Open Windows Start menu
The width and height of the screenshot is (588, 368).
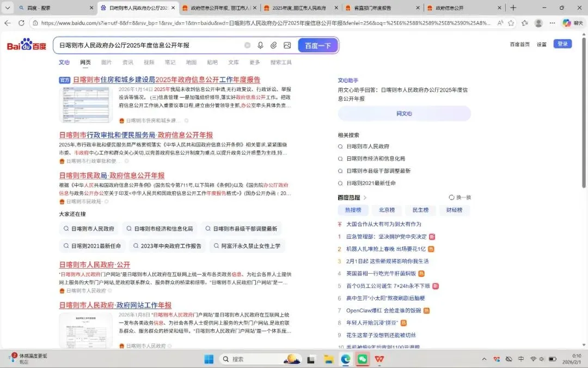click(209, 359)
